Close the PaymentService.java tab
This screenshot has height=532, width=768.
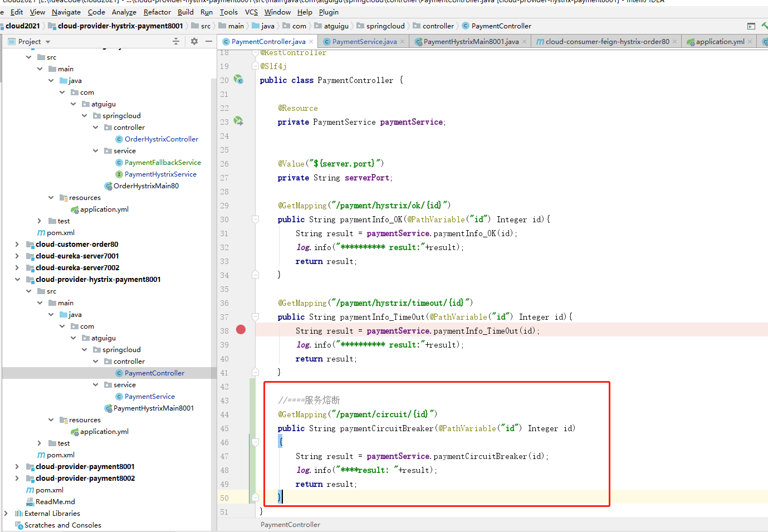[402, 42]
